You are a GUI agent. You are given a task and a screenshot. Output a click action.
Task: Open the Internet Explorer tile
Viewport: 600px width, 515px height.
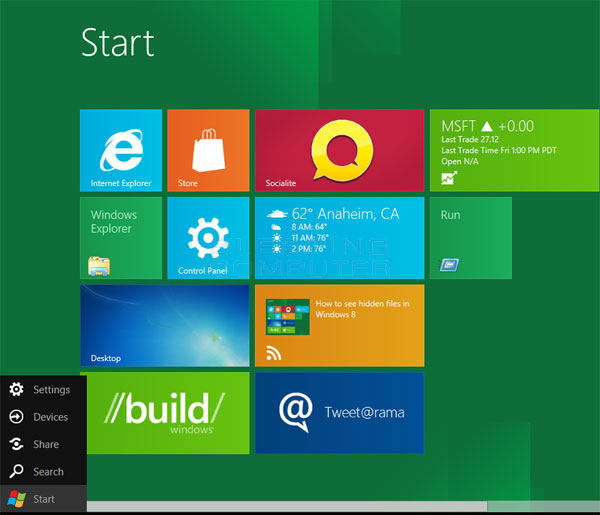pyautogui.click(x=121, y=150)
